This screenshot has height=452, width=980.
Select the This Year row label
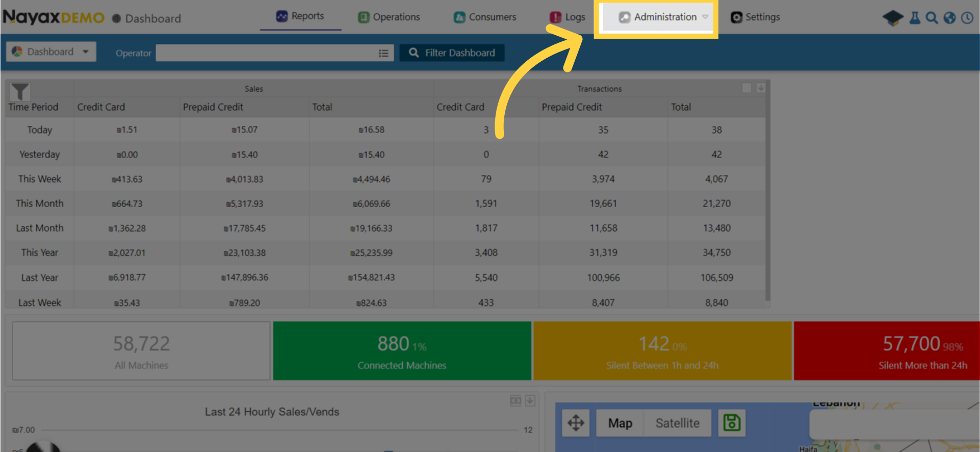(40, 253)
